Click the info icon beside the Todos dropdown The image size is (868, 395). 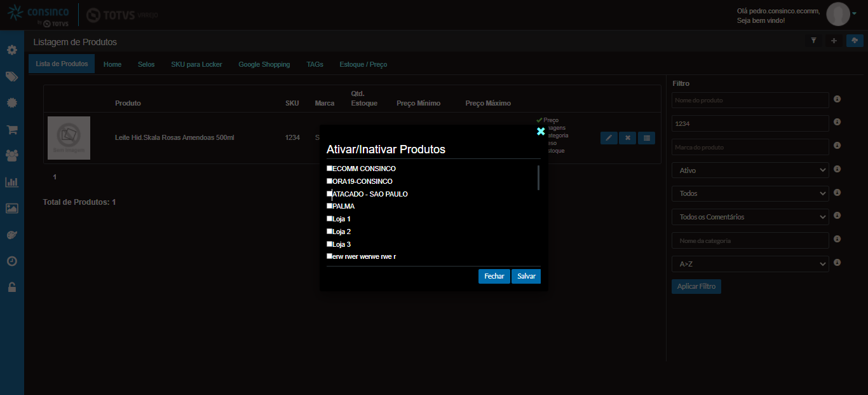(837, 193)
